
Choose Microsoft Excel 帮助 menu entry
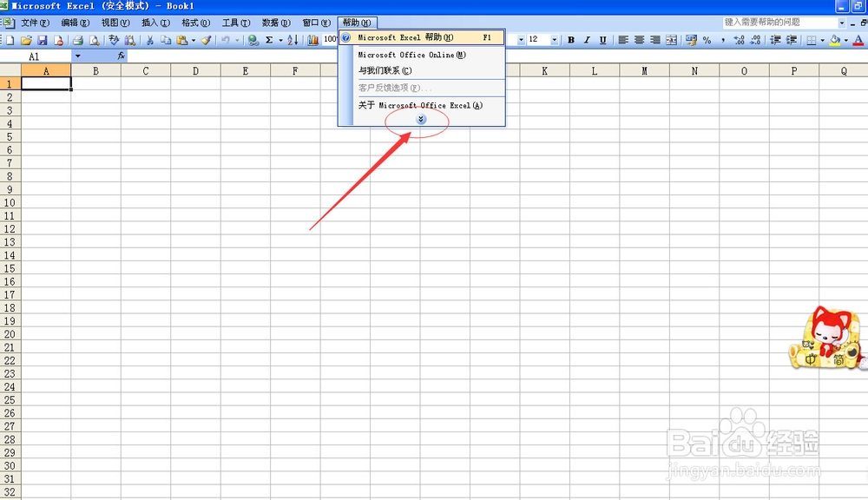click(422, 37)
